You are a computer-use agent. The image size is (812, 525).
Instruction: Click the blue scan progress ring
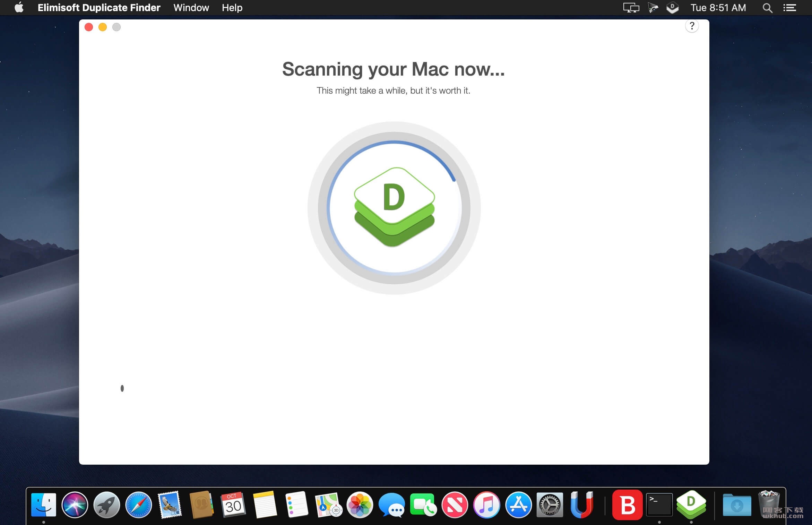pyautogui.click(x=394, y=208)
